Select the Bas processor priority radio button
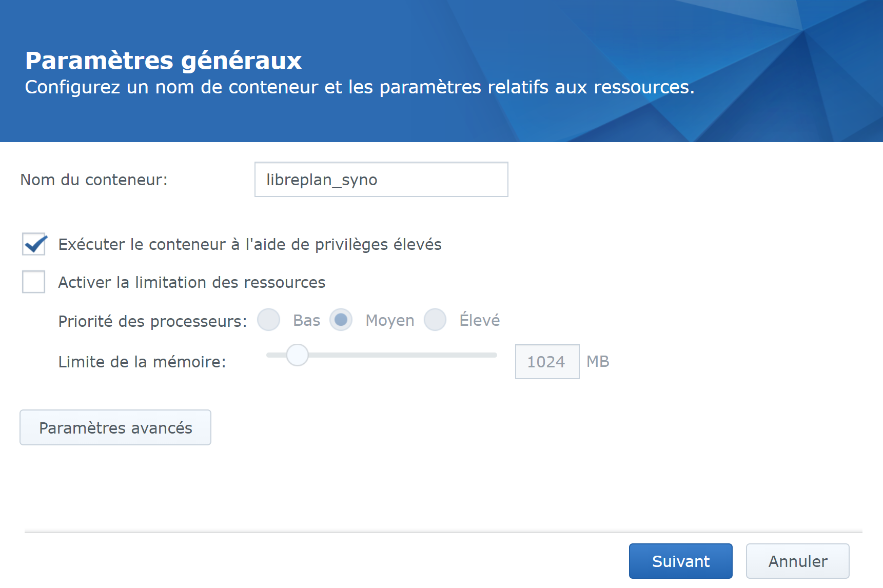883x588 pixels. (268, 320)
